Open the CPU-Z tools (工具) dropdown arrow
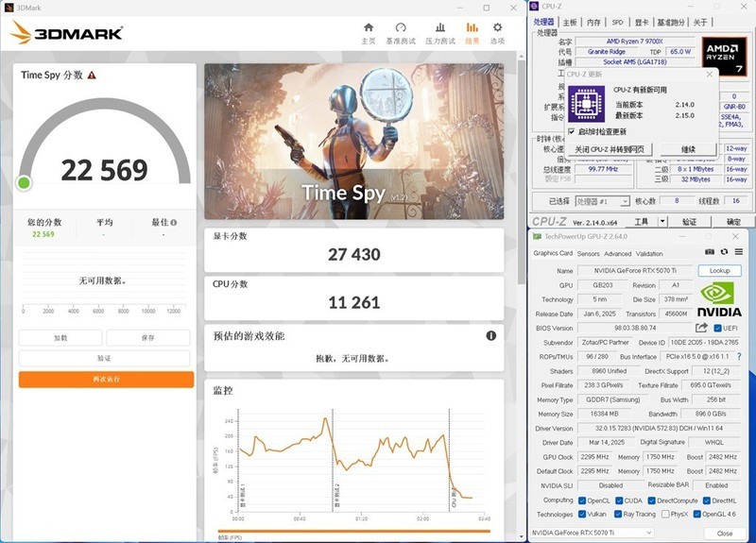 662,221
